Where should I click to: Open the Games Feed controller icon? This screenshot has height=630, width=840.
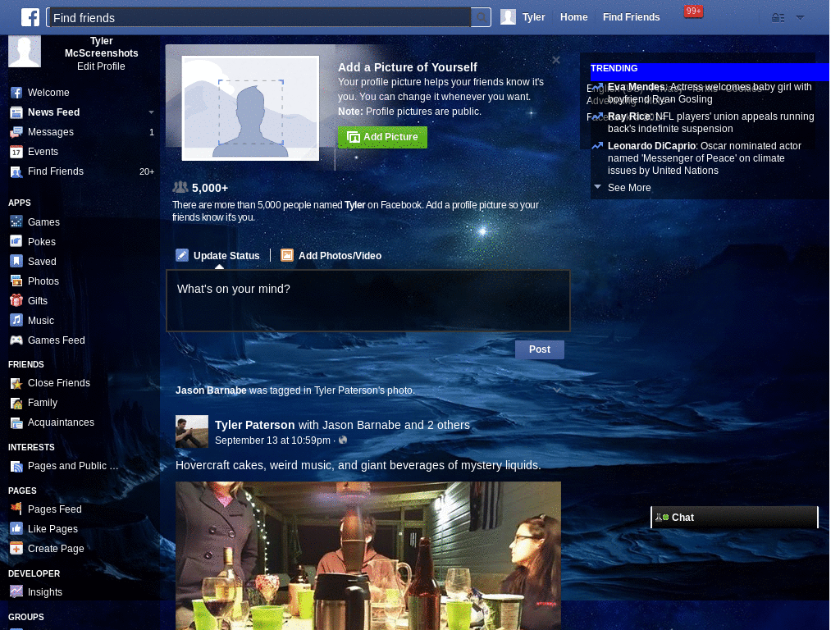[16, 340]
